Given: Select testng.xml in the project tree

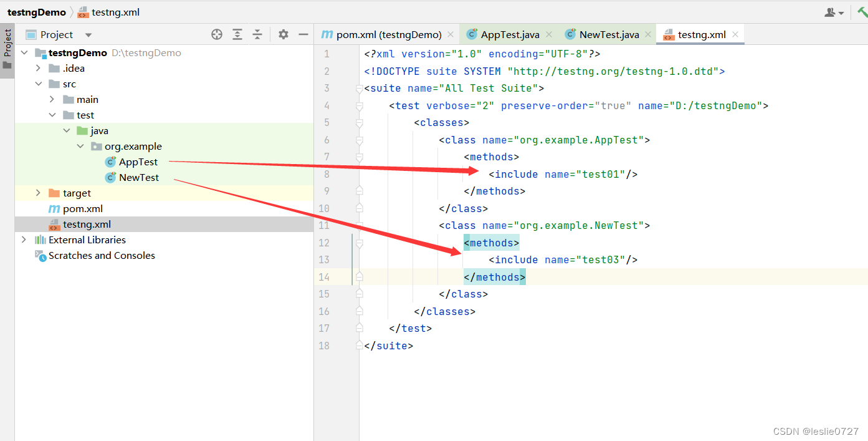Looking at the screenshot, I should pyautogui.click(x=87, y=225).
